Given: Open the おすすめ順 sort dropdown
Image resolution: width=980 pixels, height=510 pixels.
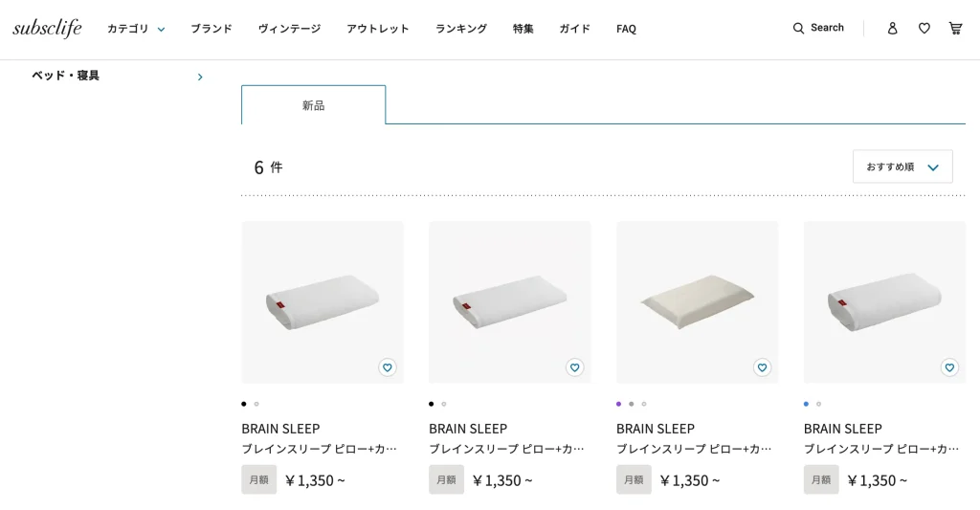Looking at the screenshot, I should [902, 166].
